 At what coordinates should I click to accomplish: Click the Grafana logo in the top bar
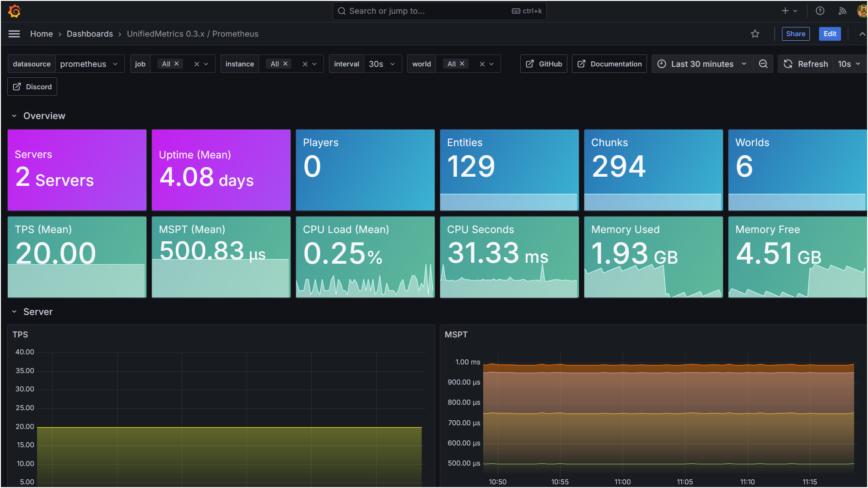14,11
